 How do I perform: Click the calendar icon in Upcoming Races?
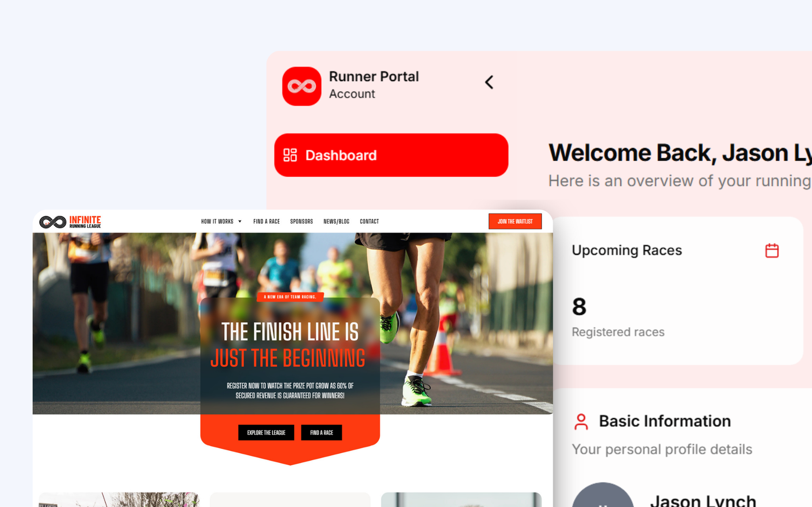(x=771, y=251)
